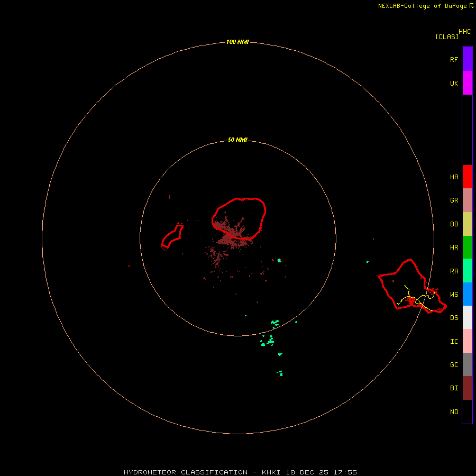Click the ND legend label

click(x=454, y=412)
